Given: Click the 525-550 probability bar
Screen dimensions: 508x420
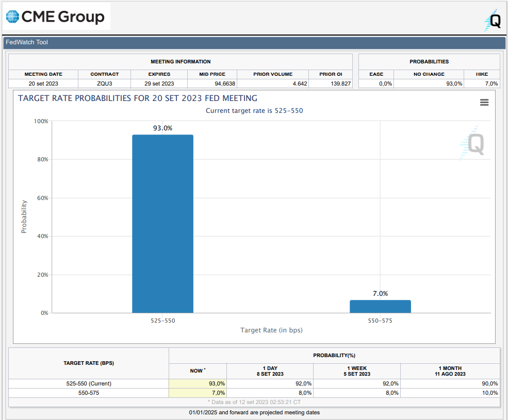Looking at the screenshot, I should [162, 224].
